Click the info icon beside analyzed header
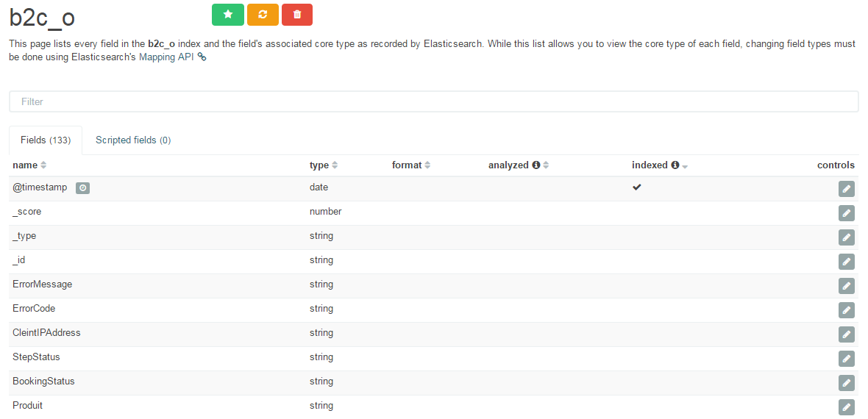 tap(536, 165)
